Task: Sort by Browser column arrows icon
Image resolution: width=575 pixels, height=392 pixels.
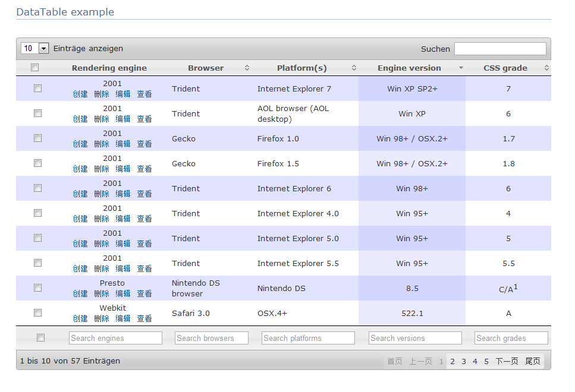Action: [x=247, y=68]
